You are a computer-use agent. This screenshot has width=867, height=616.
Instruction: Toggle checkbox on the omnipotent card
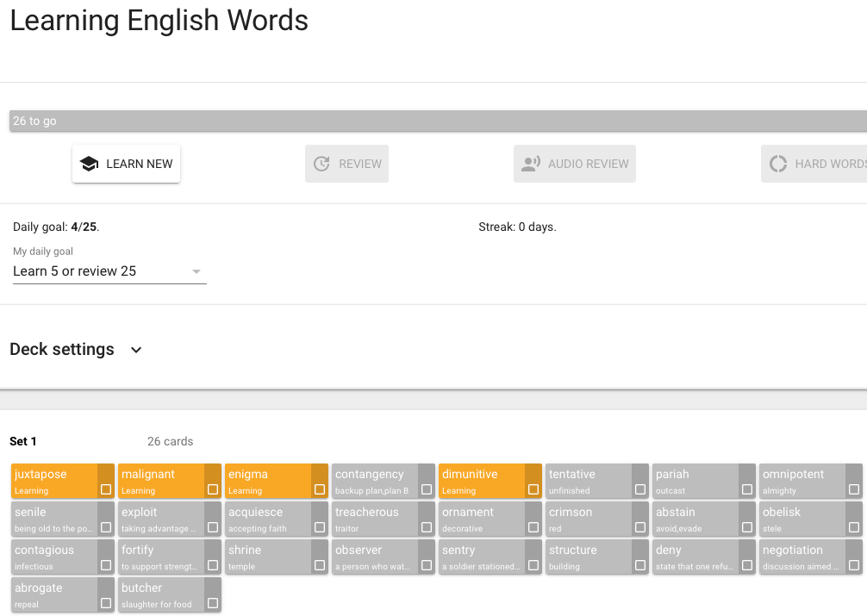tap(854, 489)
